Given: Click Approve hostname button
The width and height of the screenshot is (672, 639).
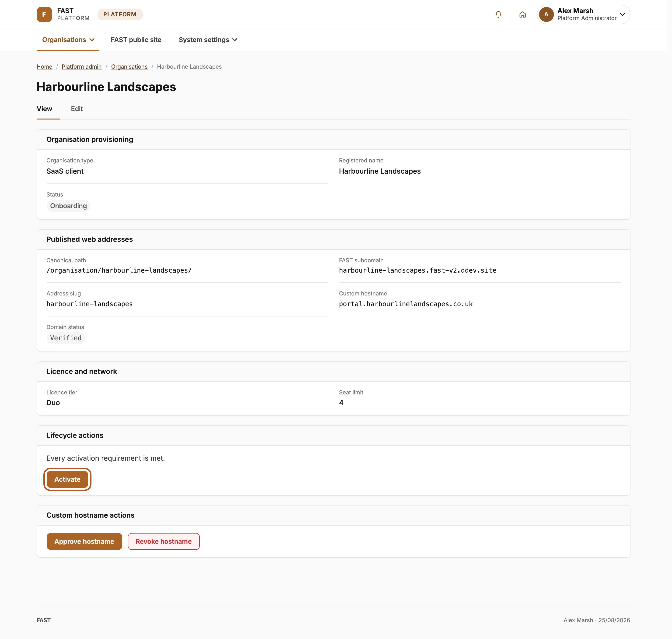Looking at the screenshot, I should tap(84, 541).
